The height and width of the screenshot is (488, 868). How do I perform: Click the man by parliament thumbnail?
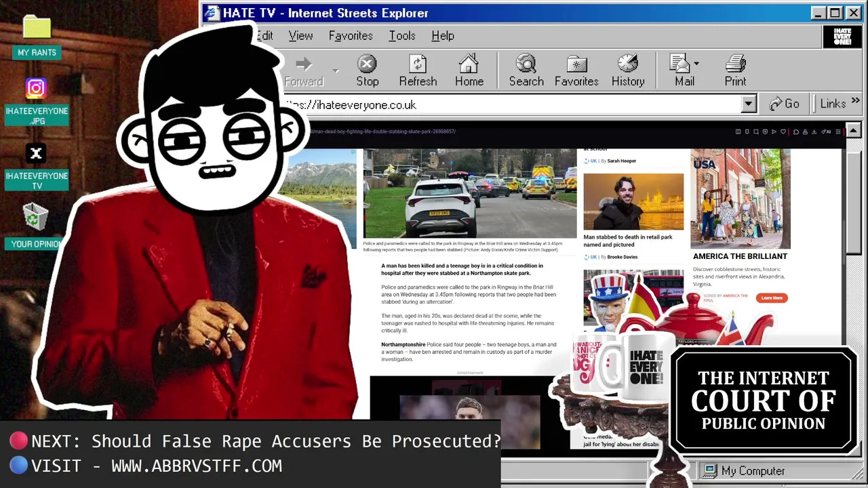(x=633, y=201)
